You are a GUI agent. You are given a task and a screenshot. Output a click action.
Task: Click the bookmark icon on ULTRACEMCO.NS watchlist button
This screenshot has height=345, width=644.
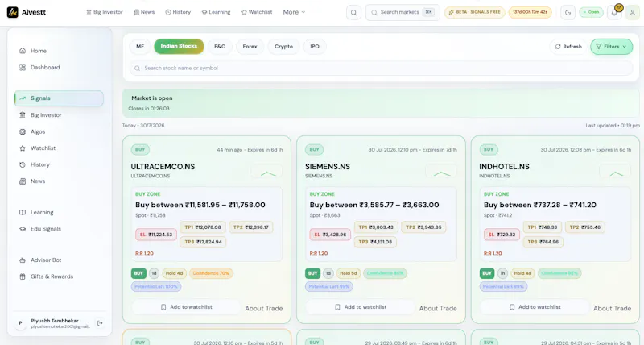pos(163,307)
